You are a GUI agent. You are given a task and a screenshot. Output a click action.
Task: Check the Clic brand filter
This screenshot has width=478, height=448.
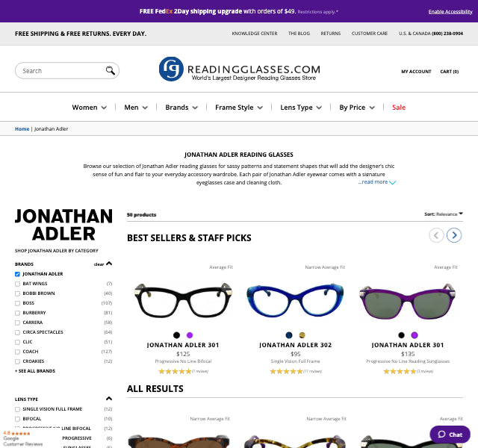pos(17,342)
